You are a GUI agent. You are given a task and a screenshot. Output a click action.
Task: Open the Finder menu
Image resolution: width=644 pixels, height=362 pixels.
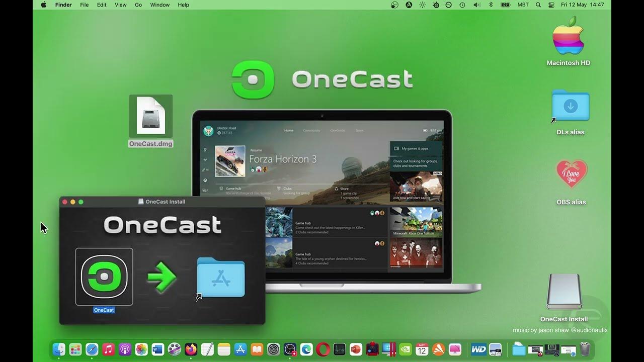coord(63,5)
